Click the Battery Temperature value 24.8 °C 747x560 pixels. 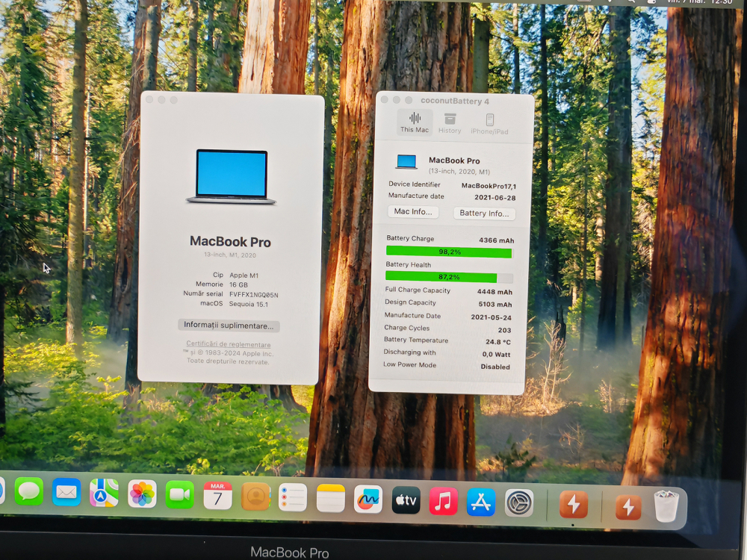498,342
